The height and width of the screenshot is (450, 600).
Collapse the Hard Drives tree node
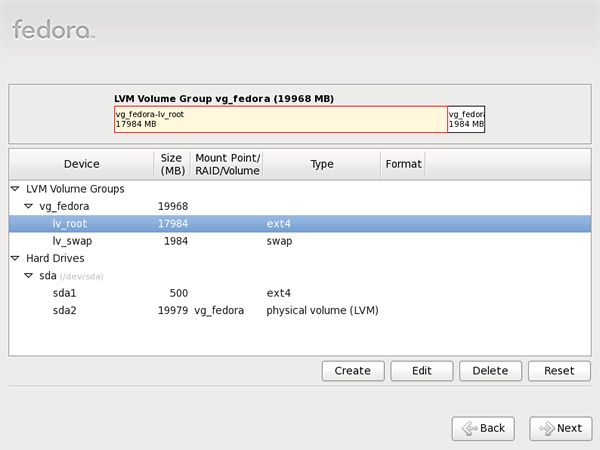click(15, 258)
